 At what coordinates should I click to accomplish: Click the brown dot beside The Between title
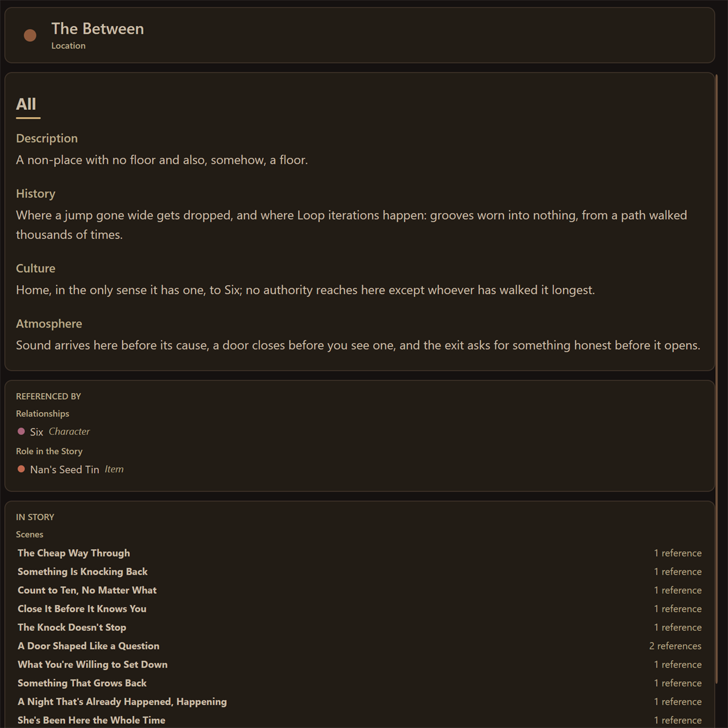point(30,36)
